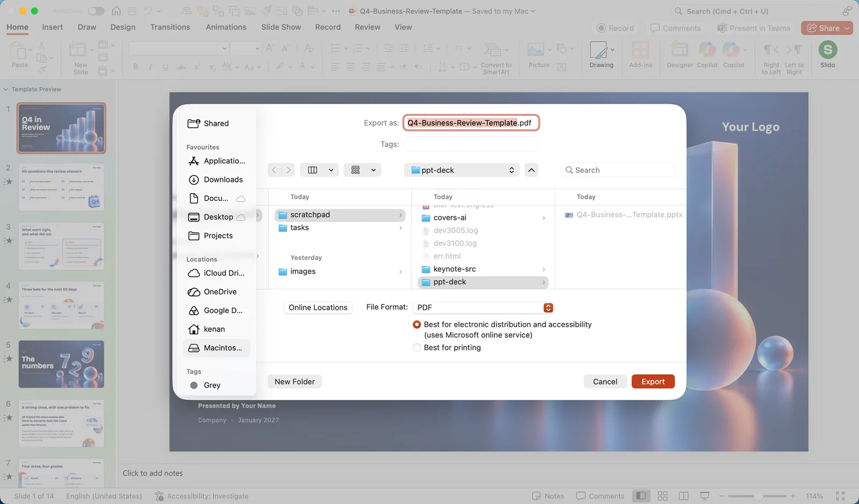Screen dimensions: 859x504
Task: Open the Drawing tools icon
Action: [599, 50]
